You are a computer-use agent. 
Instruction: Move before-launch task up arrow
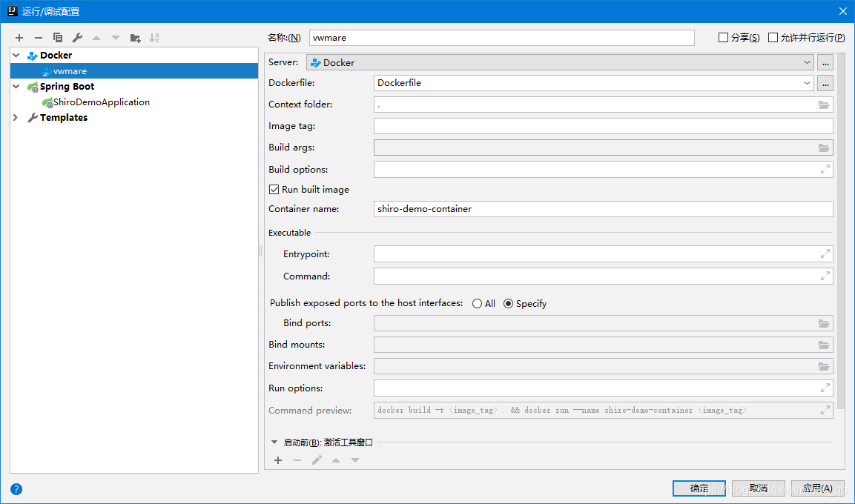(336, 460)
